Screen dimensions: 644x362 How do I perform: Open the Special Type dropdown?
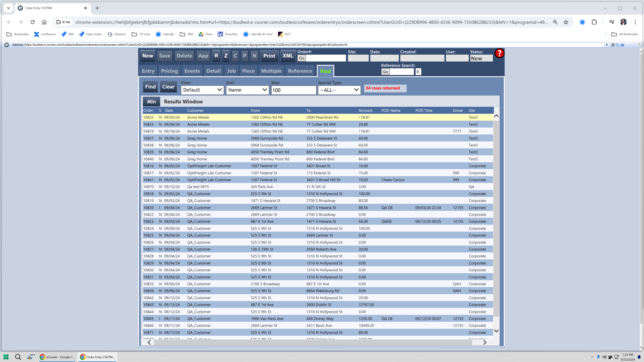point(339,90)
